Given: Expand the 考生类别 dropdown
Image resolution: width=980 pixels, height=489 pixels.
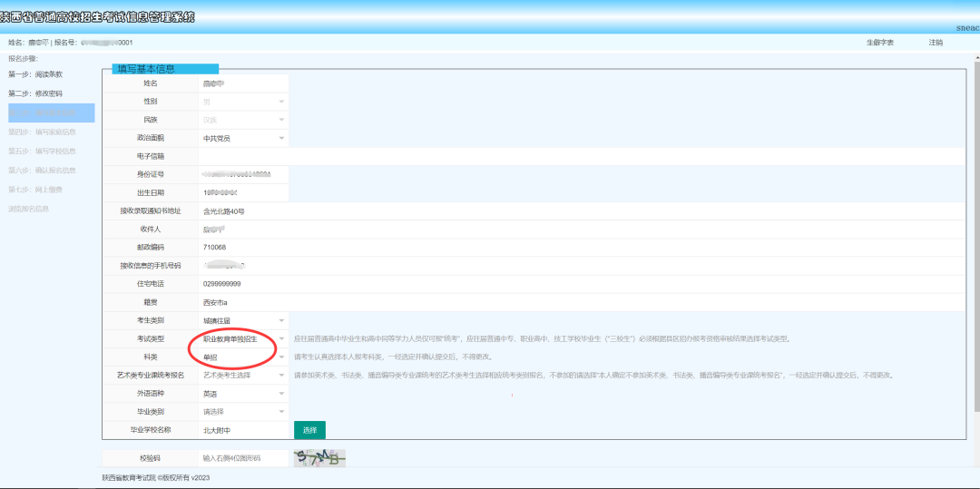Looking at the screenshot, I should click(x=281, y=320).
